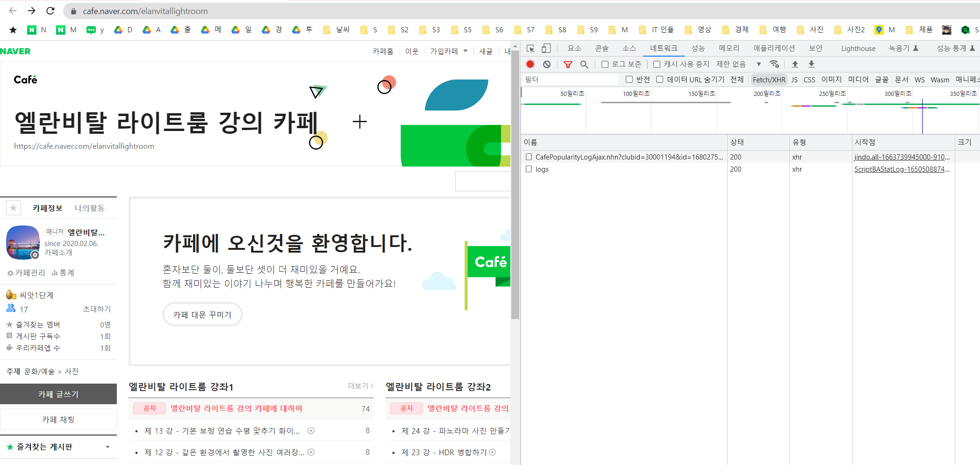Click '더보기' next to 강좌1

click(360, 385)
